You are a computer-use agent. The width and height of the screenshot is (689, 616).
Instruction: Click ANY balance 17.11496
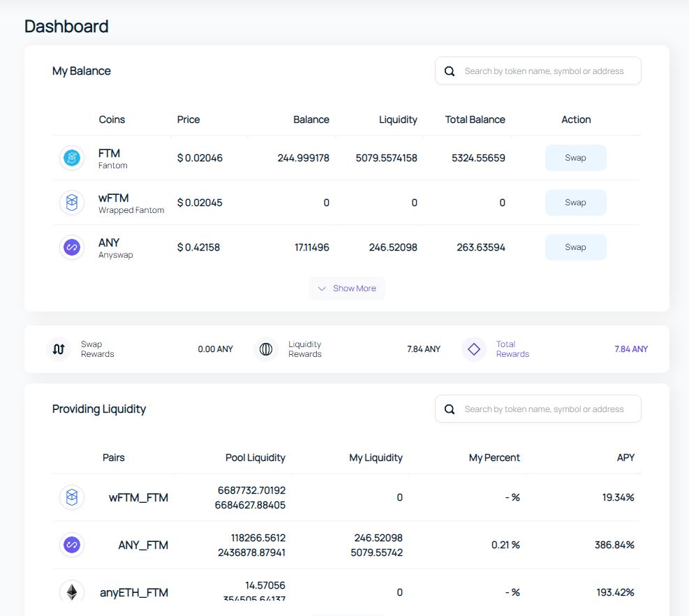tap(312, 247)
